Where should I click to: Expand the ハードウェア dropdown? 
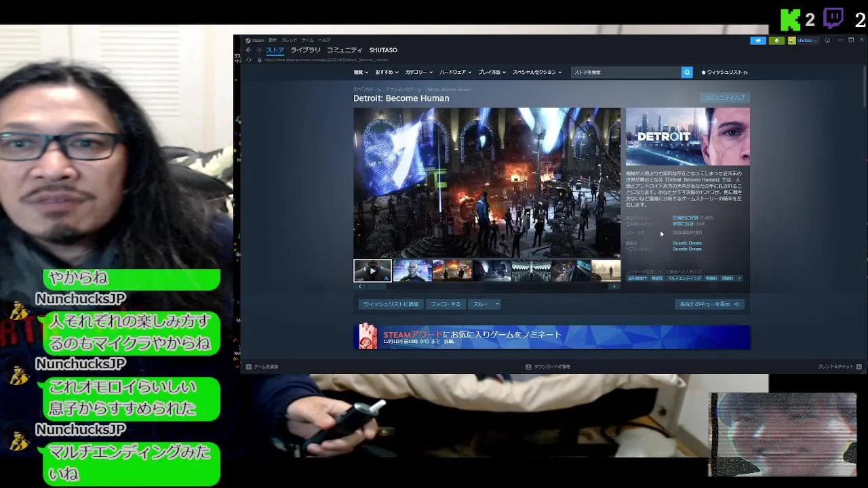pyautogui.click(x=455, y=72)
